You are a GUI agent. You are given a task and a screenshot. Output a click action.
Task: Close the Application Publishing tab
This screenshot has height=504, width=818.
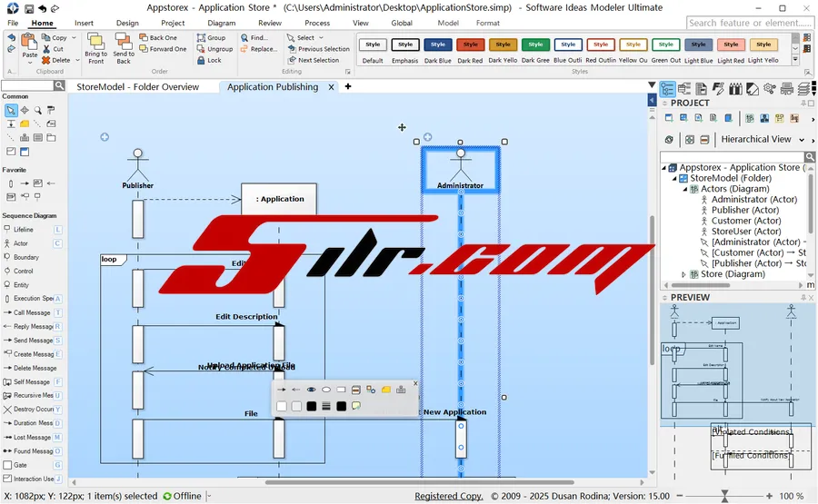click(331, 87)
